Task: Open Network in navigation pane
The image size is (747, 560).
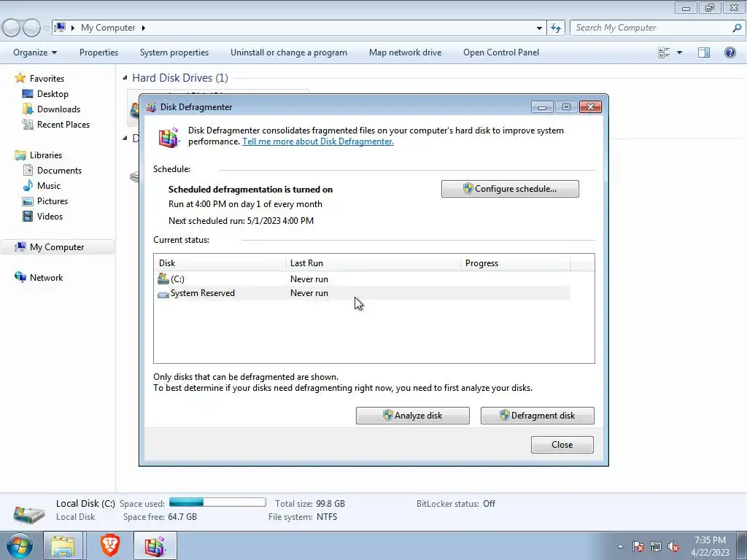Action: pos(46,278)
